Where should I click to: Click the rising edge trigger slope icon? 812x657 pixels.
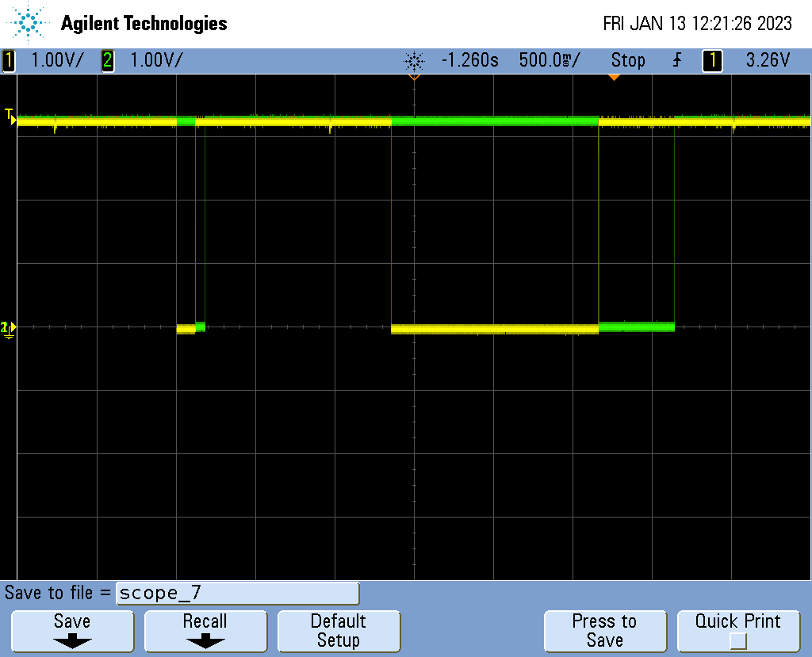click(x=676, y=60)
